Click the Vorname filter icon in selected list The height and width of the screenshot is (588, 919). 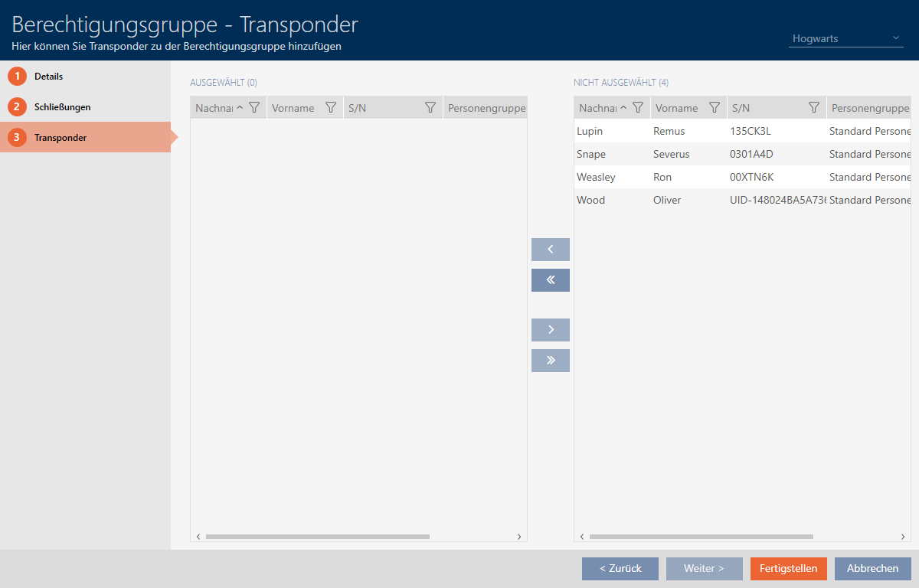pyautogui.click(x=331, y=108)
